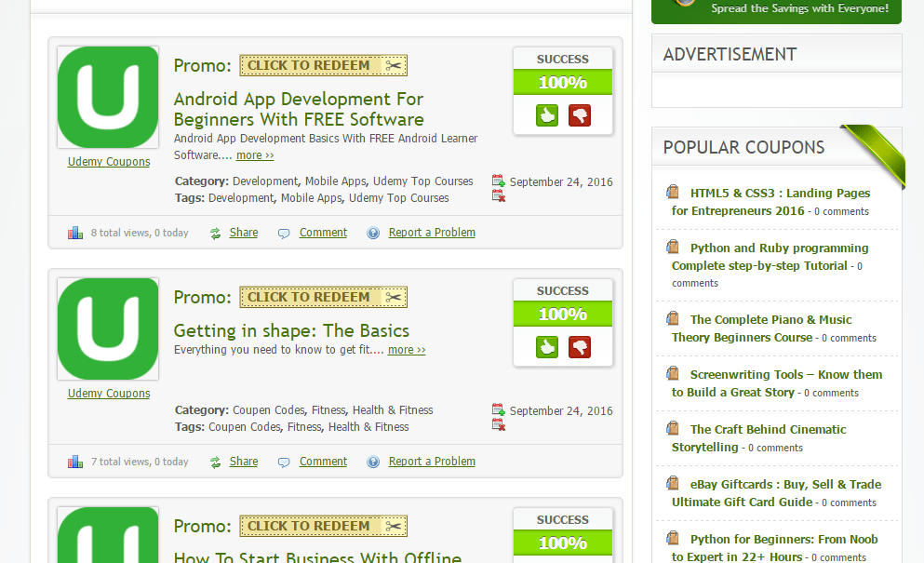The image size is (924, 563).
Task: Open Getting in shape: The Basics title
Action: pyautogui.click(x=291, y=330)
